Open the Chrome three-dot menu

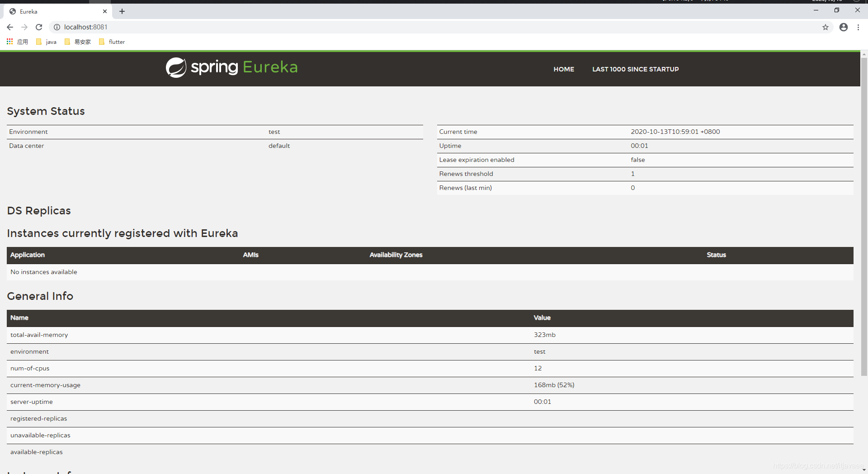tap(858, 27)
